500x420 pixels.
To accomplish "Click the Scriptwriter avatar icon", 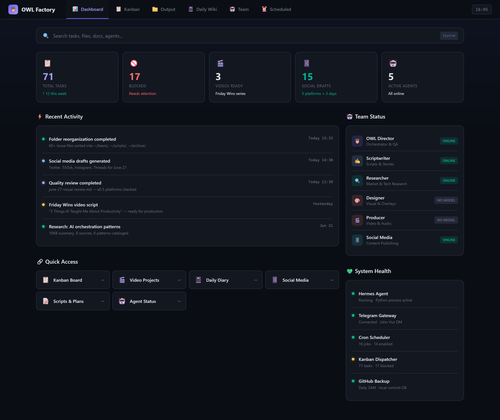I will pyautogui.click(x=357, y=161).
